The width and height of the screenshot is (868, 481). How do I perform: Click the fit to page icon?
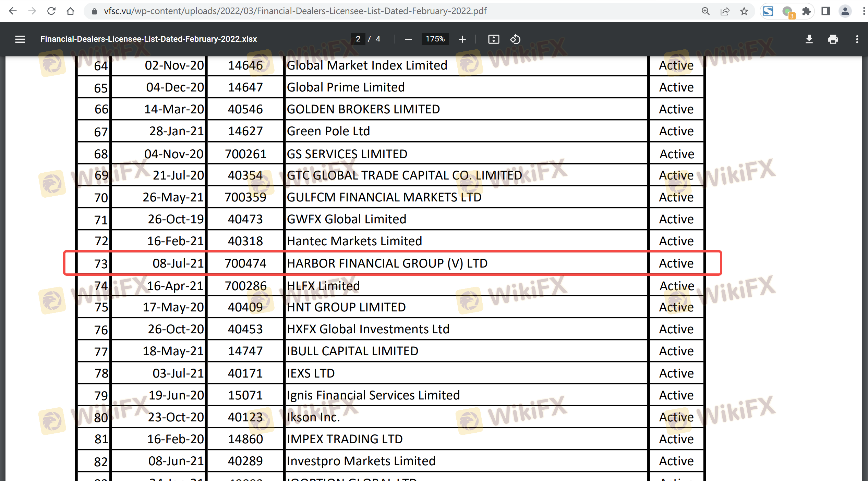(493, 39)
